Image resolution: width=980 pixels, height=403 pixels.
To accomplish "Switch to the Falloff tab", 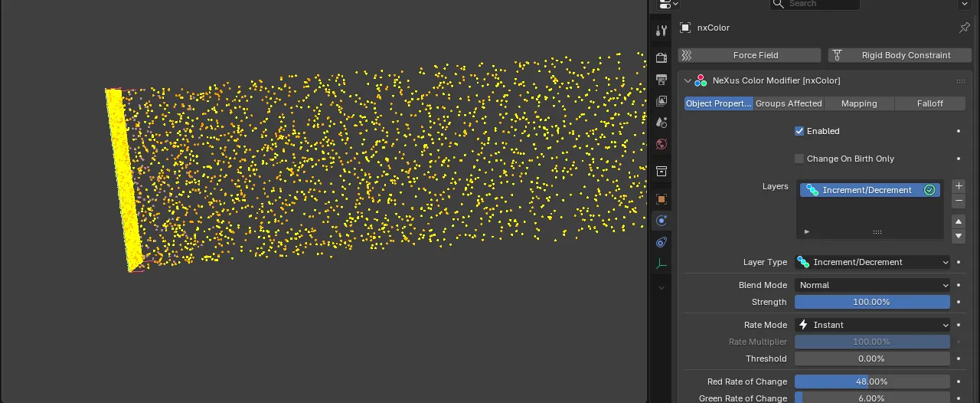I will click(x=930, y=103).
